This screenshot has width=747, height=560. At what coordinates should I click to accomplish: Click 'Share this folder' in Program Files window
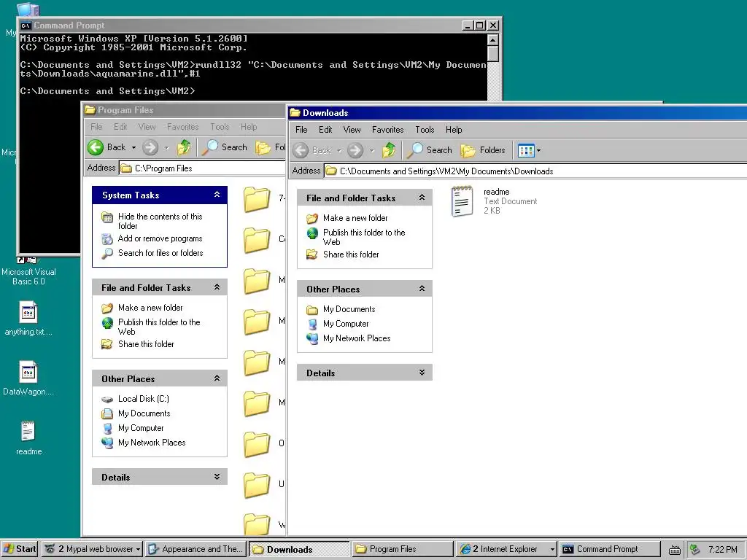(146, 344)
